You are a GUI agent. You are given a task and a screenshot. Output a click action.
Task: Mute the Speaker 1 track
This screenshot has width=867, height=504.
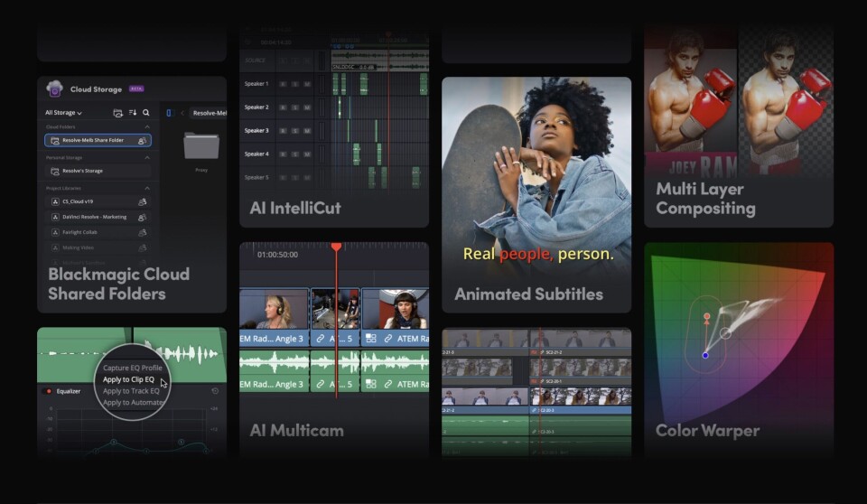click(x=306, y=84)
